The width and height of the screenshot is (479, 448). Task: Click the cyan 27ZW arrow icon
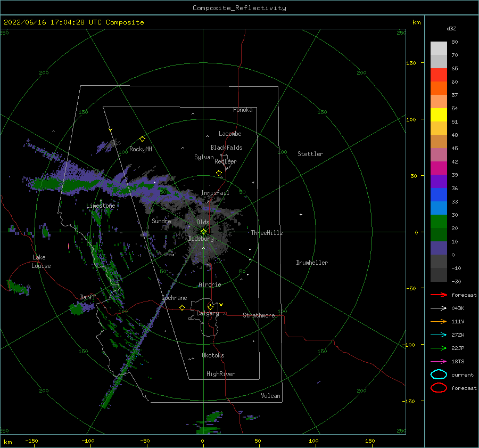(439, 335)
